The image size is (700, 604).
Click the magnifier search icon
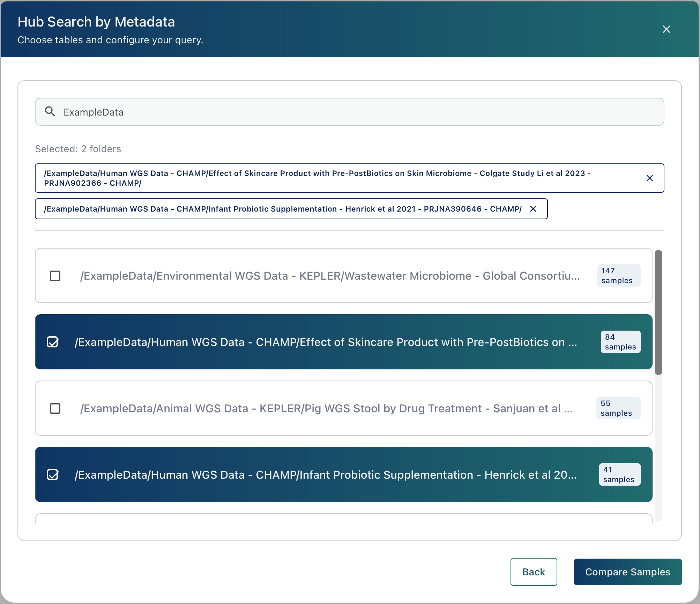[x=50, y=112]
